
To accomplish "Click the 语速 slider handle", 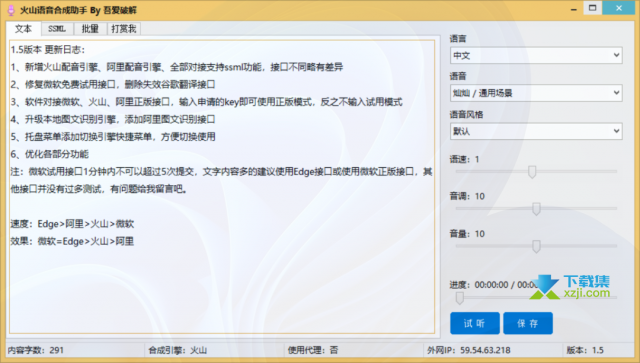I will (532, 172).
